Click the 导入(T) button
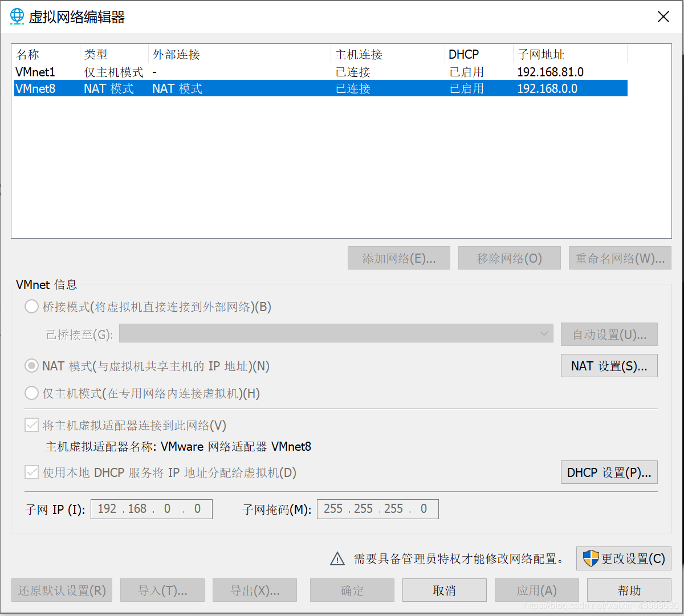This screenshot has width=684, height=616. coord(162,590)
